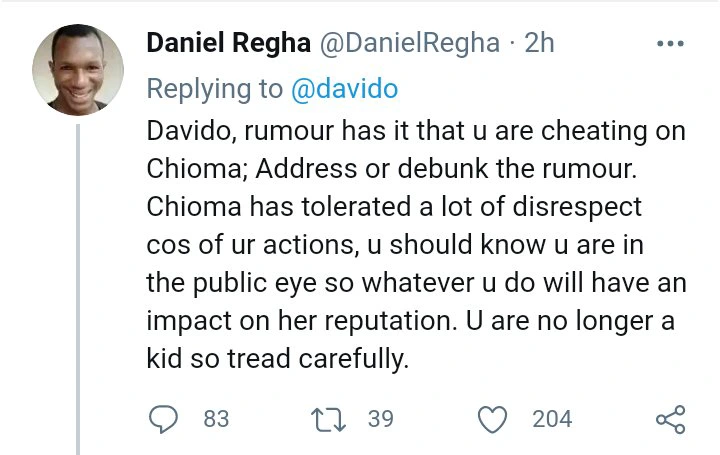Click the 204 likes count
Viewport: 720px width, 455px height.
(x=551, y=419)
